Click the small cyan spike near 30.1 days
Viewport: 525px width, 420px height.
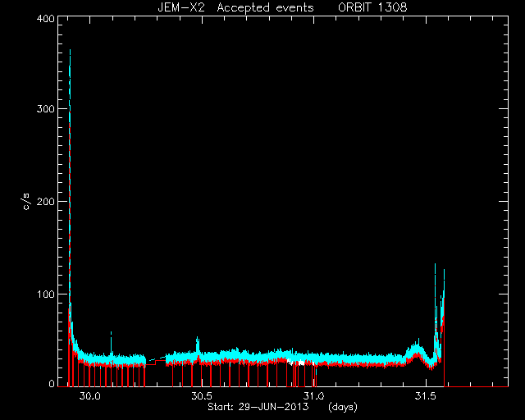coord(112,333)
